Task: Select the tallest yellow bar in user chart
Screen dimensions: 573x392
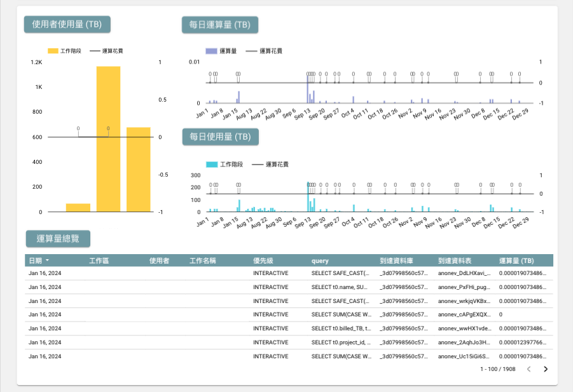Action: tap(109, 139)
